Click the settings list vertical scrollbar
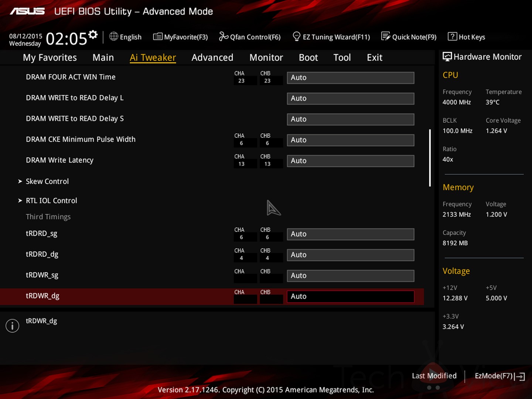This screenshot has width=532, height=399. (430, 158)
